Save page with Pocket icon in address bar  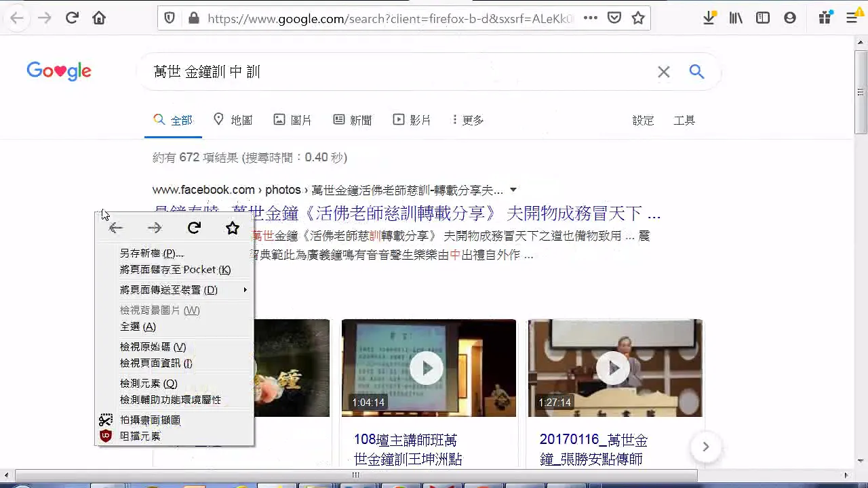pos(614,18)
